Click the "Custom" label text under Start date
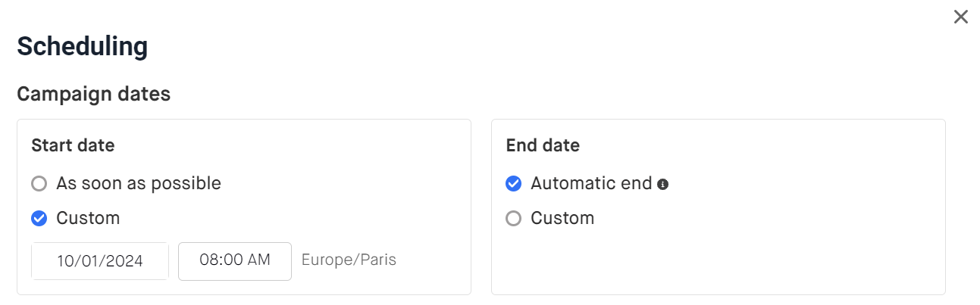Viewport: 980px width, 305px height. coord(88,218)
